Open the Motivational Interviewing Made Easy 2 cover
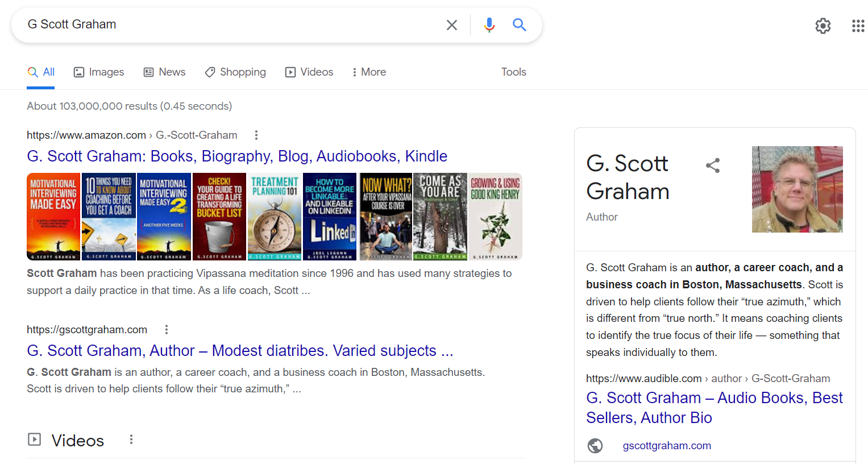This screenshot has width=868, height=464. coord(164,217)
